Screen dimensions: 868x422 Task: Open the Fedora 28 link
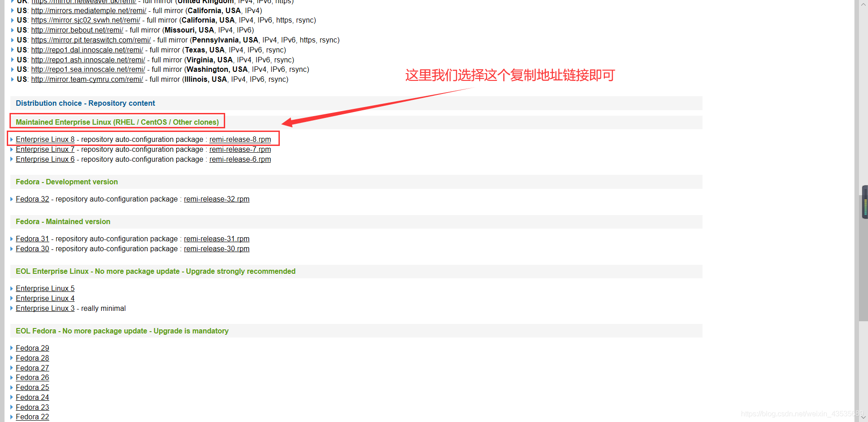(x=33, y=358)
